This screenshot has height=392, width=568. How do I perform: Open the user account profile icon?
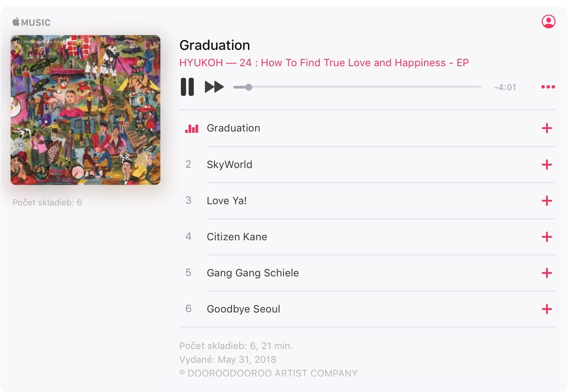(548, 21)
